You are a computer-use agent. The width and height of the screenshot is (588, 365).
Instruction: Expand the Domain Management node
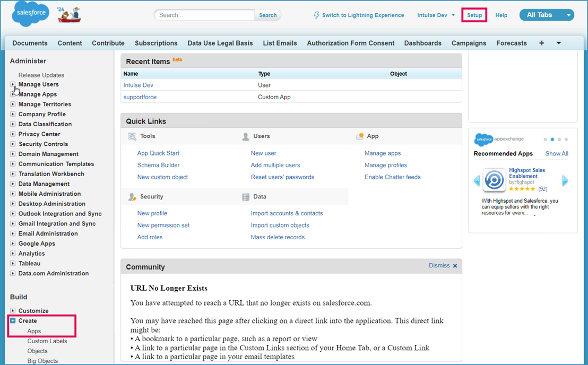pyautogui.click(x=13, y=154)
